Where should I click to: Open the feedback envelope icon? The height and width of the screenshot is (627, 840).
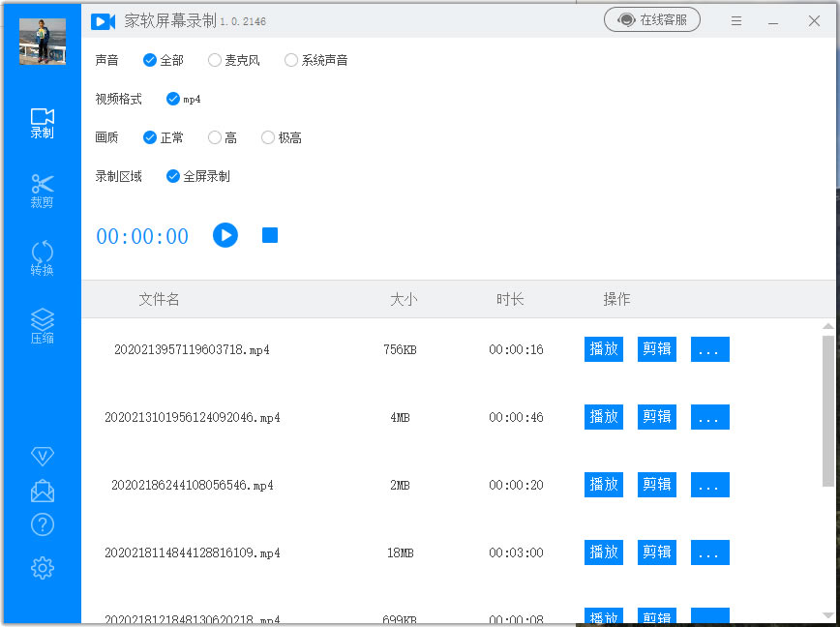pos(42,491)
